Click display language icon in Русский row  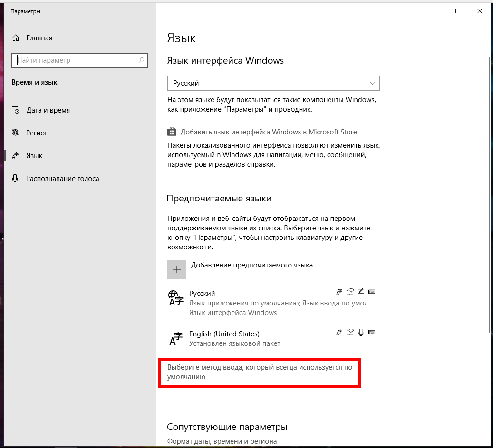[339, 292]
